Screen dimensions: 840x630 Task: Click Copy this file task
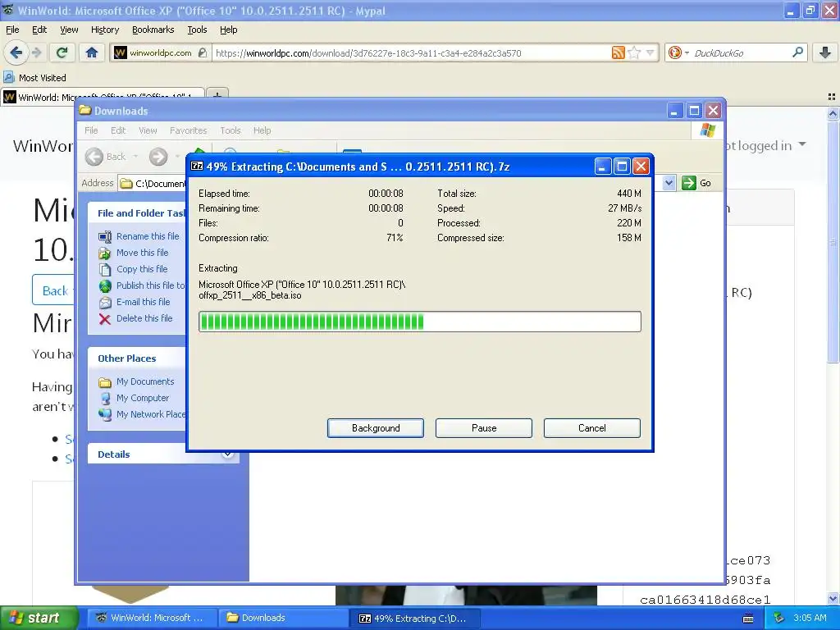[141, 269]
